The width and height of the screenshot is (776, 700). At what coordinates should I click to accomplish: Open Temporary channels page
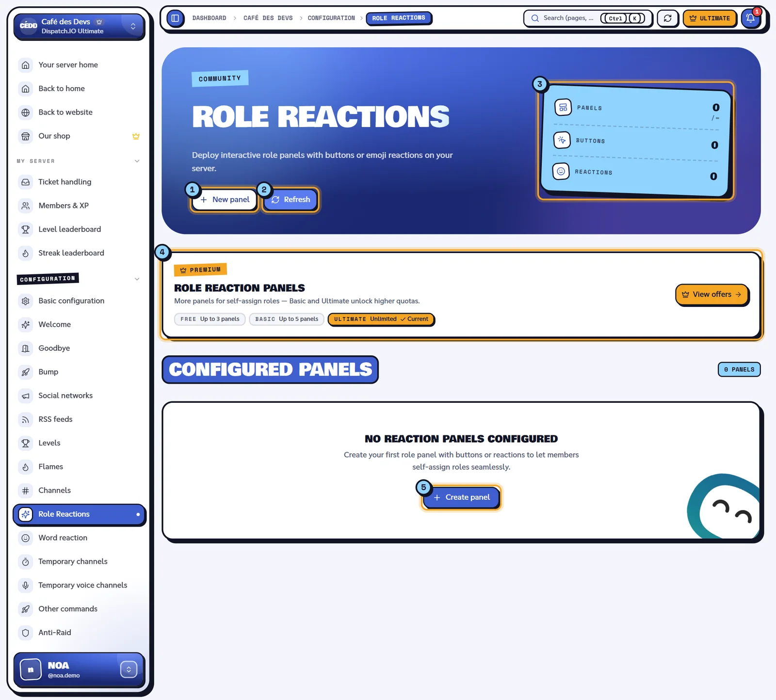tap(79, 562)
